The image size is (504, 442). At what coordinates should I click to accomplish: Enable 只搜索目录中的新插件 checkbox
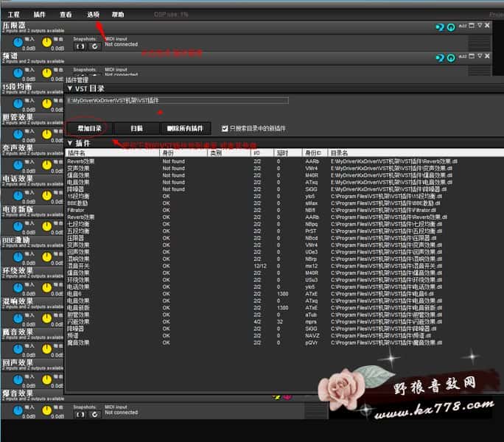[x=225, y=128]
